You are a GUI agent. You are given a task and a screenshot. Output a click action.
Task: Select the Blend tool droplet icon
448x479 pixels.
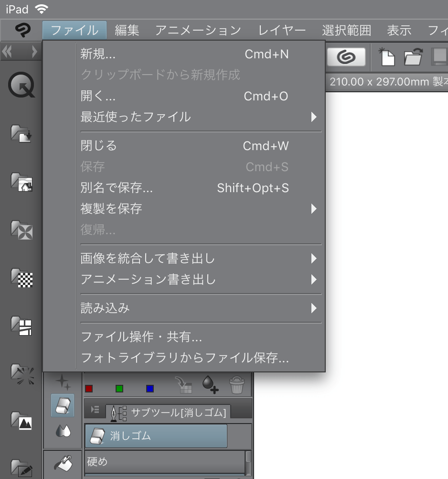[x=63, y=431]
